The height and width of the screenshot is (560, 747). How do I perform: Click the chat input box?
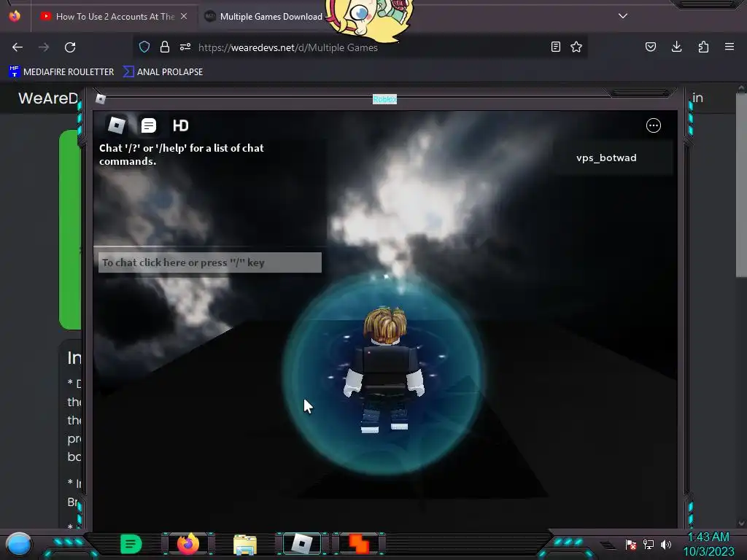pos(210,262)
